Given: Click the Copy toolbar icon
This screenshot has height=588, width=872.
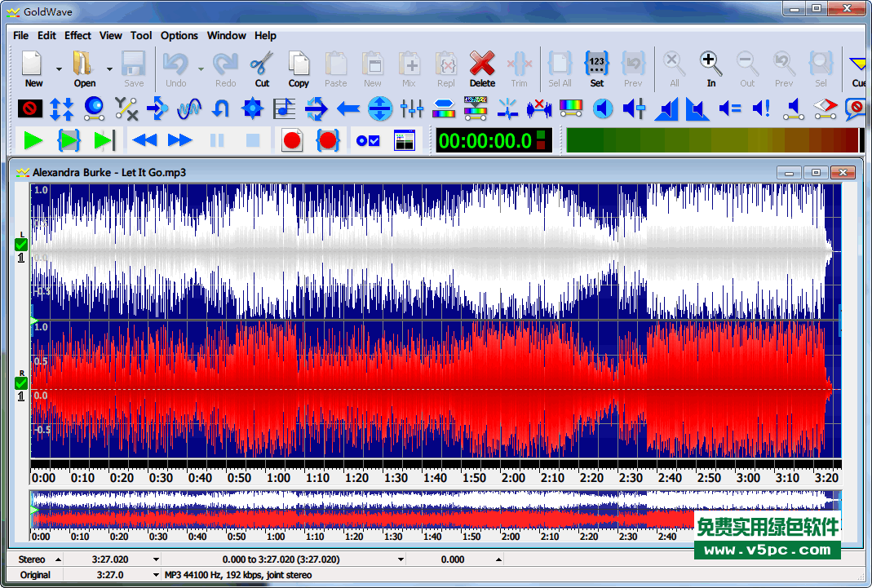Looking at the screenshot, I should (x=299, y=64).
